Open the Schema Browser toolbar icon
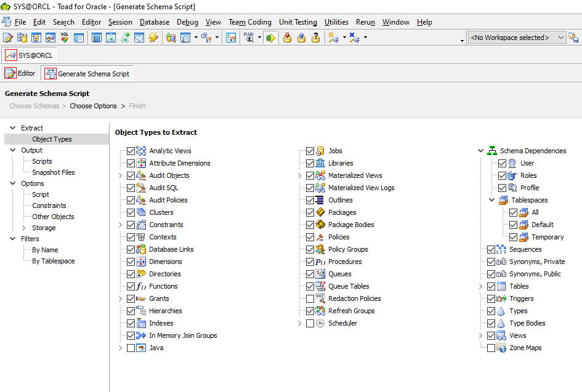This screenshot has height=392, width=582. click(22, 38)
